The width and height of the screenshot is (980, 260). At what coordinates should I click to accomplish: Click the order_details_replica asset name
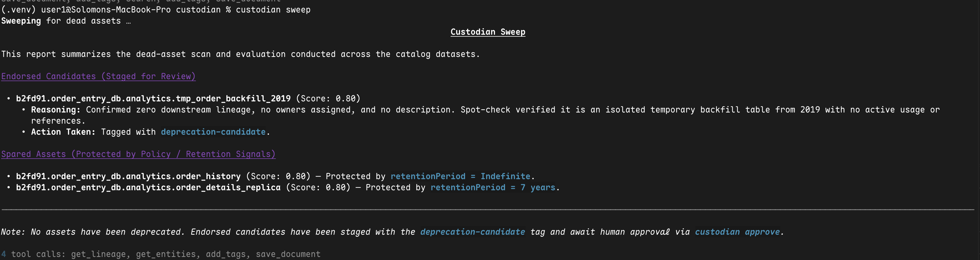coord(148,188)
